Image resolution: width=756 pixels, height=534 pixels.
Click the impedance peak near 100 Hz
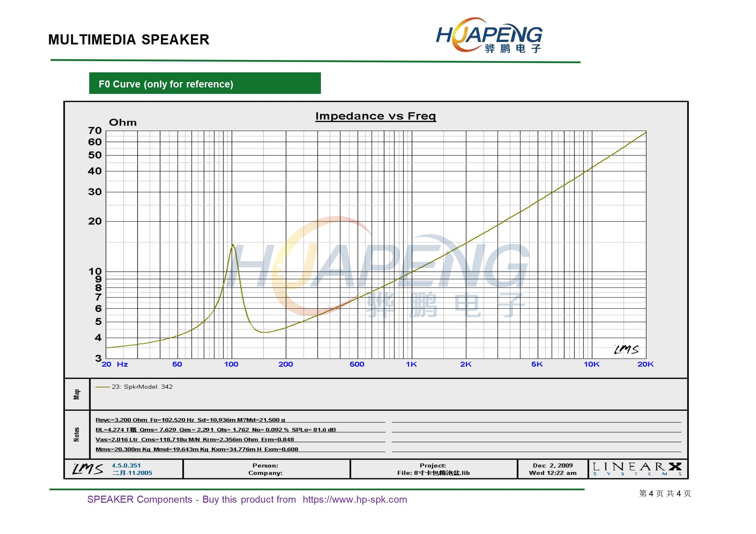tap(233, 245)
